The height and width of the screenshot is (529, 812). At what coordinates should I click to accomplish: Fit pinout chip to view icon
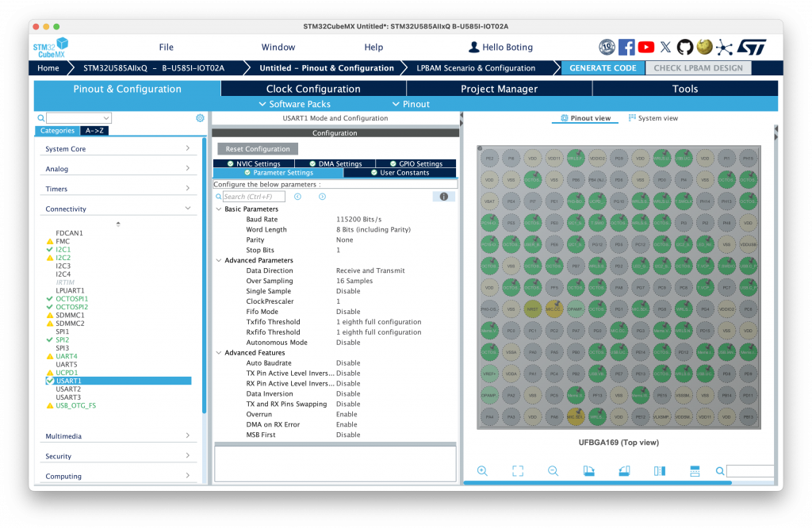[518, 471]
